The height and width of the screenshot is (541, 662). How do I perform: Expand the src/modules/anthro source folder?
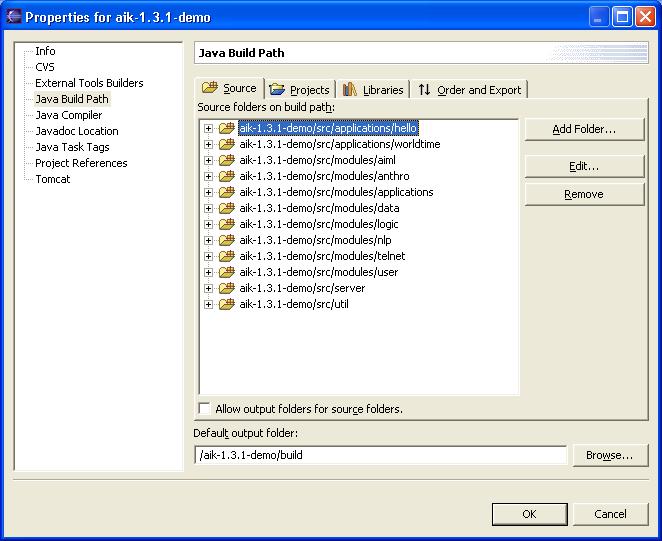tap(209, 176)
